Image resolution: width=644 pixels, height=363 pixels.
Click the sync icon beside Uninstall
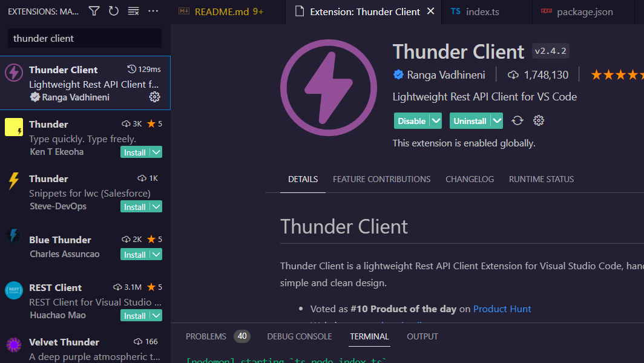point(517,121)
